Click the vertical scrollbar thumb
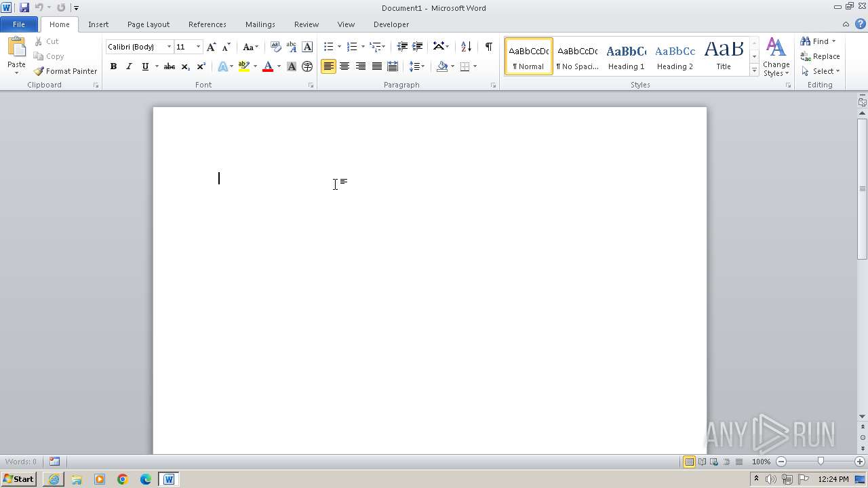 pyautogui.click(x=862, y=188)
